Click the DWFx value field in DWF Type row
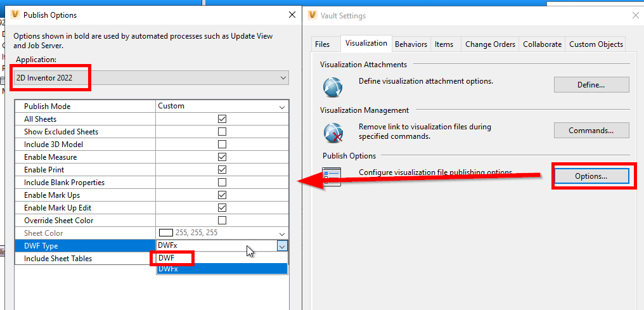The image size is (644, 310). pyautogui.click(x=216, y=245)
